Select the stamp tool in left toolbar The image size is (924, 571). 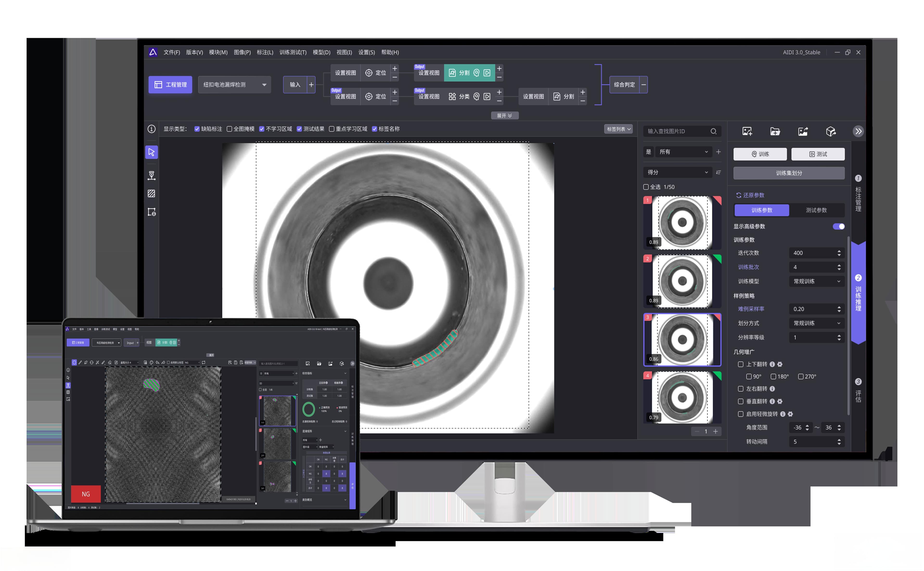(151, 175)
